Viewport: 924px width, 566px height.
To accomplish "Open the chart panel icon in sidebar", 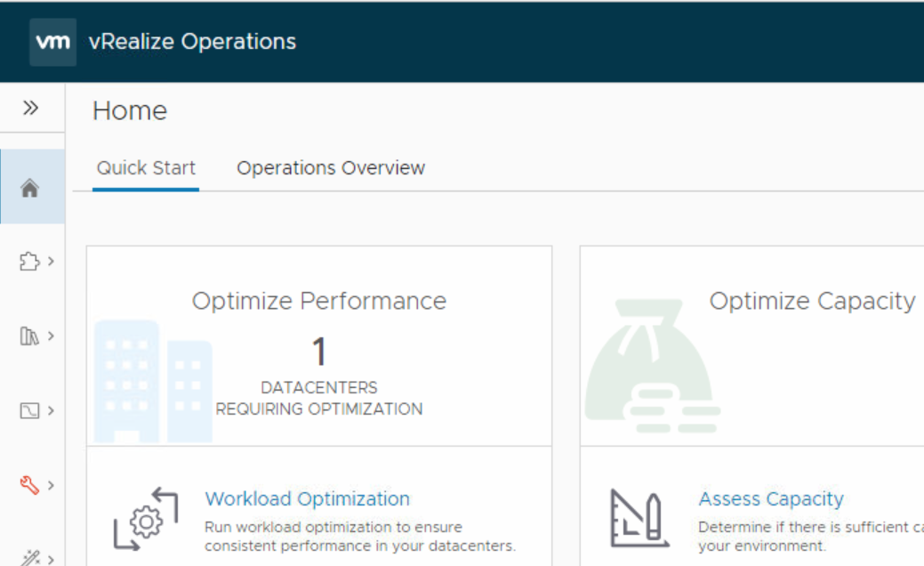I will 28,410.
